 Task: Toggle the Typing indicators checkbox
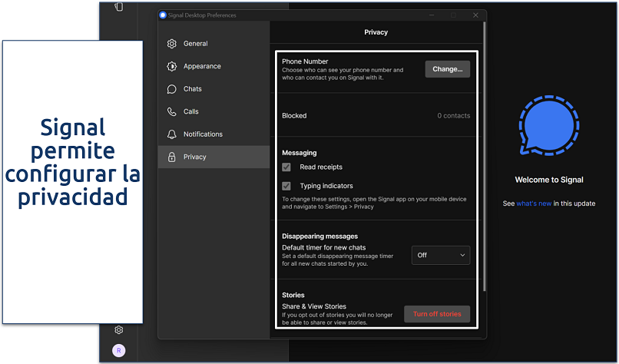[286, 186]
